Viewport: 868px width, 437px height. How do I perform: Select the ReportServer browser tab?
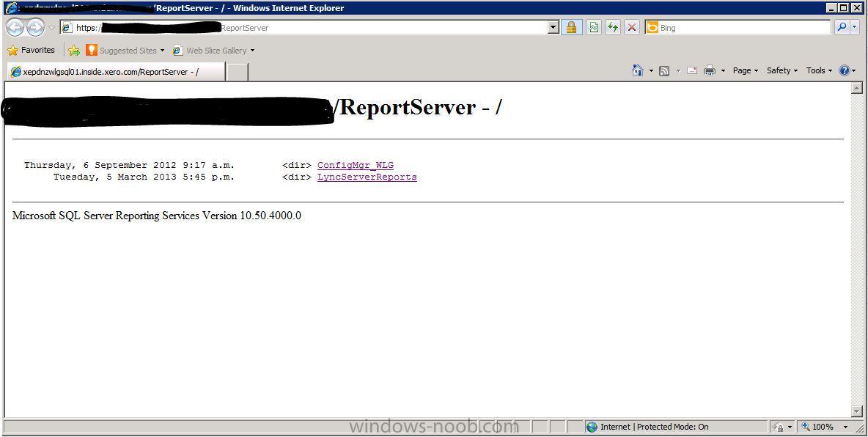pos(116,72)
